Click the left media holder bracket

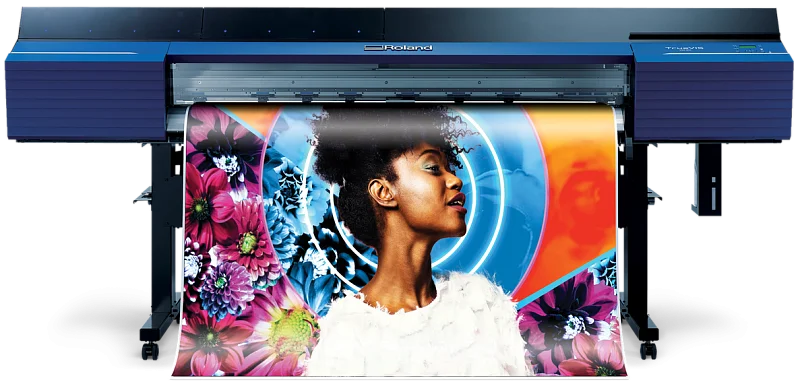pyautogui.click(x=143, y=196)
